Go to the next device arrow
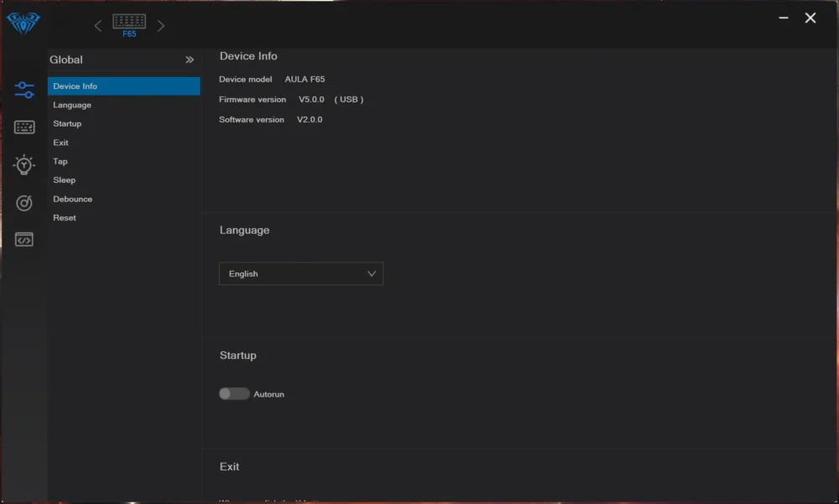 click(160, 26)
